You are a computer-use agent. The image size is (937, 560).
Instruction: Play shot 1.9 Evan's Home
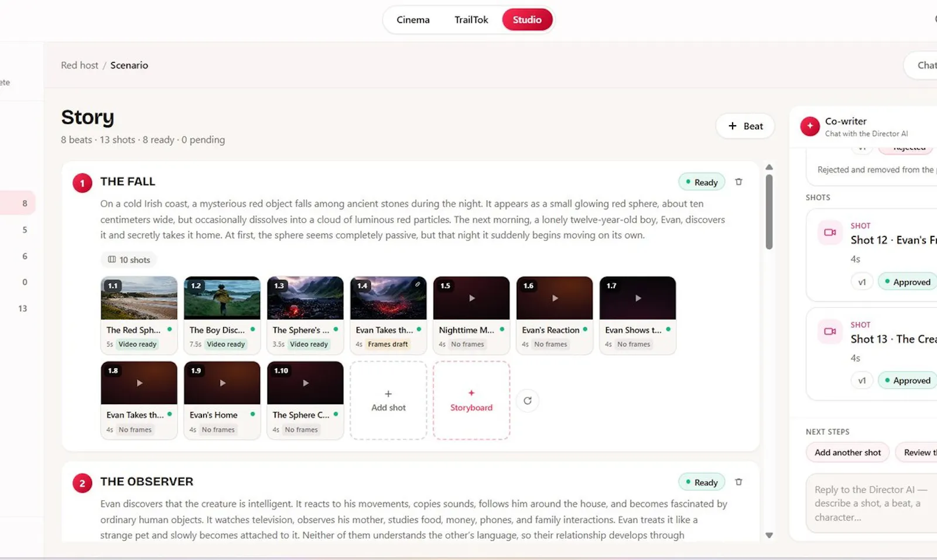coord(222,383)
